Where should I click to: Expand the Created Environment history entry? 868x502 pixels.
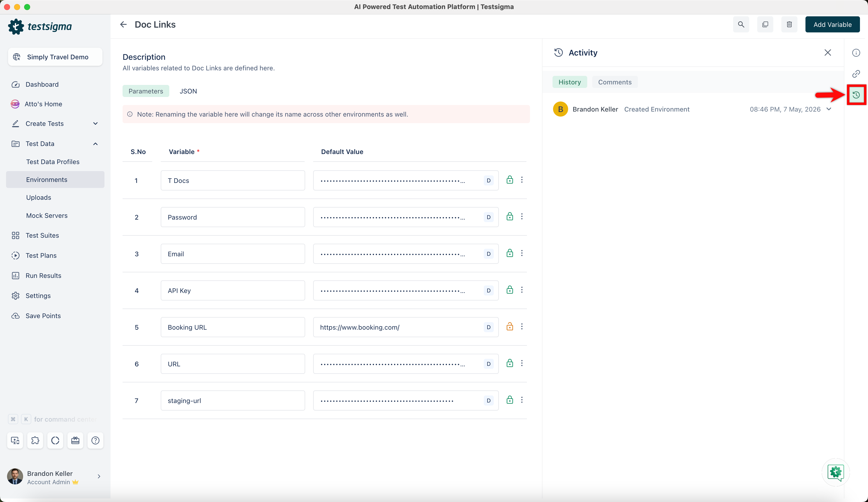coord(829,109)
